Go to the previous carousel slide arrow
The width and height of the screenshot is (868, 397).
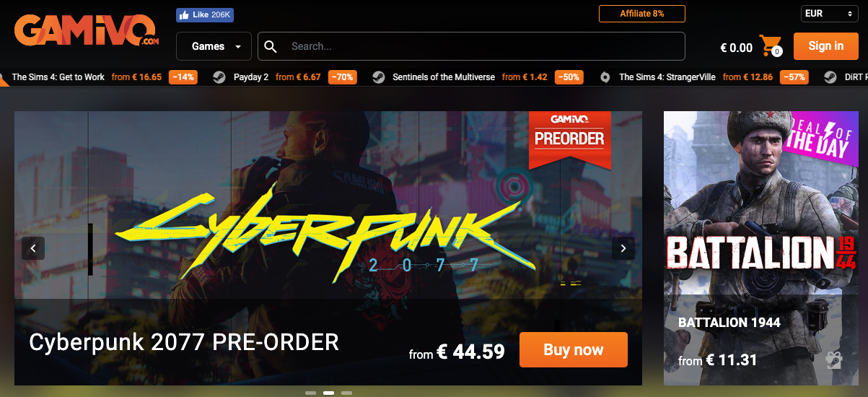point(33,248)
